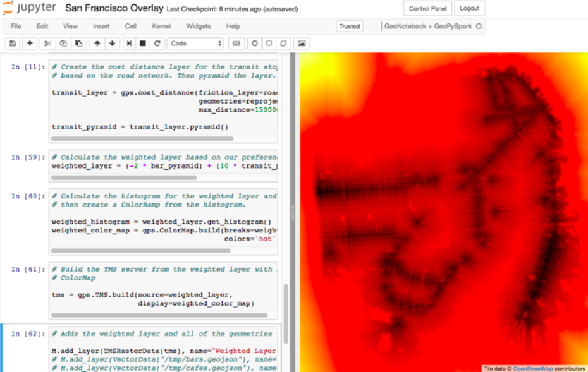The height and width of the screenshot is (372, 588).
Task: Cut selected cells with scissors icon
Action: [x=47, y=44]
